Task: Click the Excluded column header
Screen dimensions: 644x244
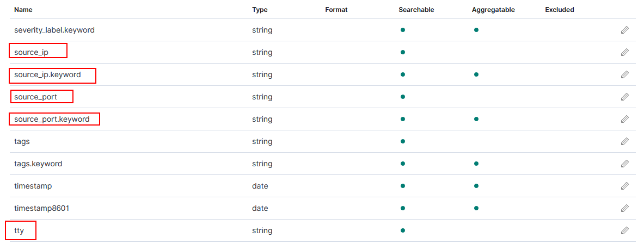Action: [559, 10]
